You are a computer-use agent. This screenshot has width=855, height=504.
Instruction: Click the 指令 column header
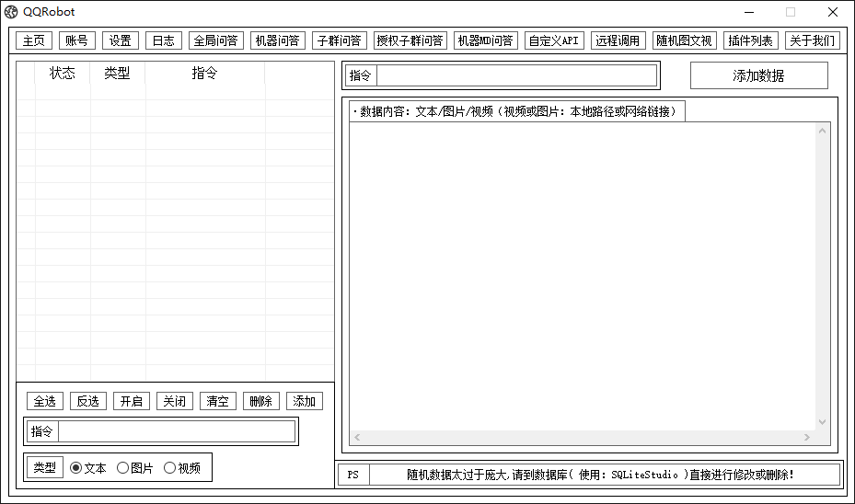coord(204,74)
